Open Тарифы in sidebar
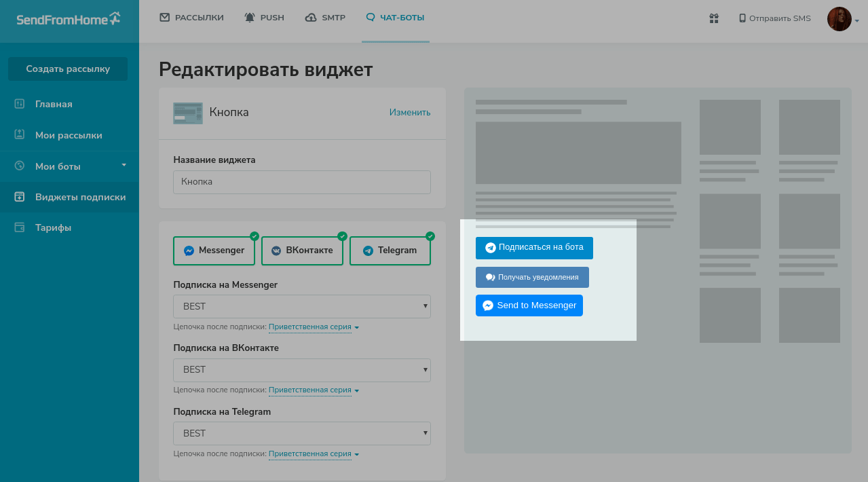This screenshot has width=868, height=482. (x=53, y=227)
